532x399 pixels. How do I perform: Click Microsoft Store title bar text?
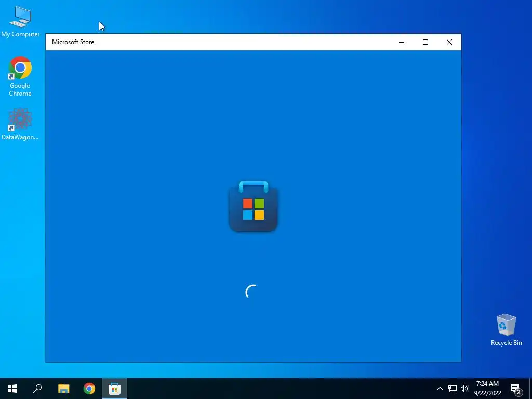73,42
